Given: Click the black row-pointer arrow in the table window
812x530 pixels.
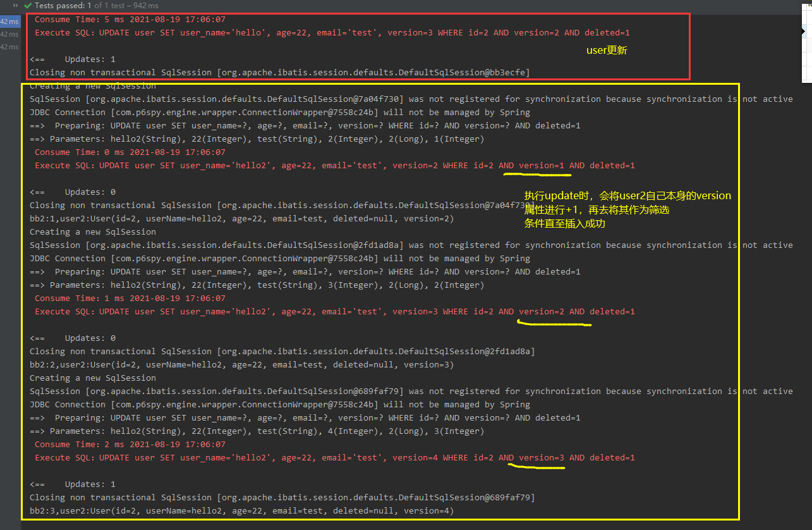Looking at the screenshot, I should tap(803, 30).
